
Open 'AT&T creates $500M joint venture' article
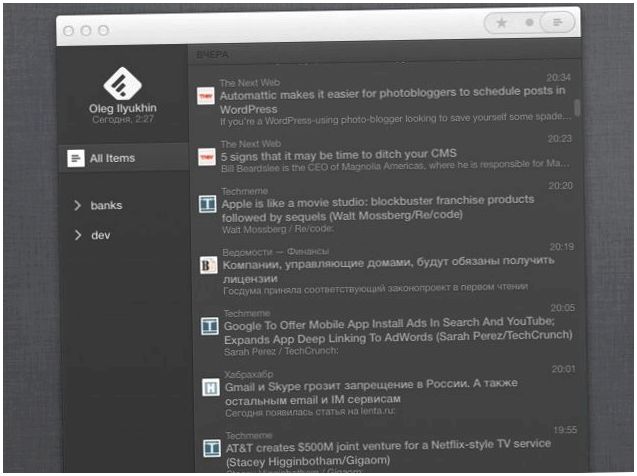(388, 453)
